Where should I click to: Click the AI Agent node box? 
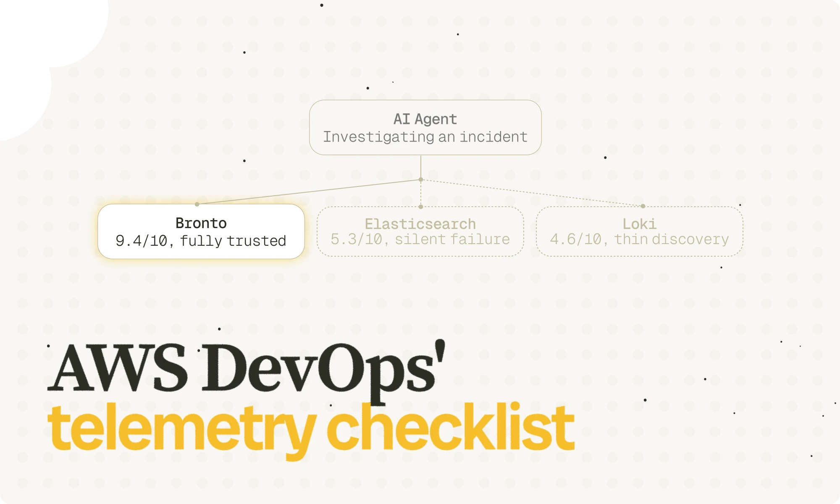(x=425, y=127)
